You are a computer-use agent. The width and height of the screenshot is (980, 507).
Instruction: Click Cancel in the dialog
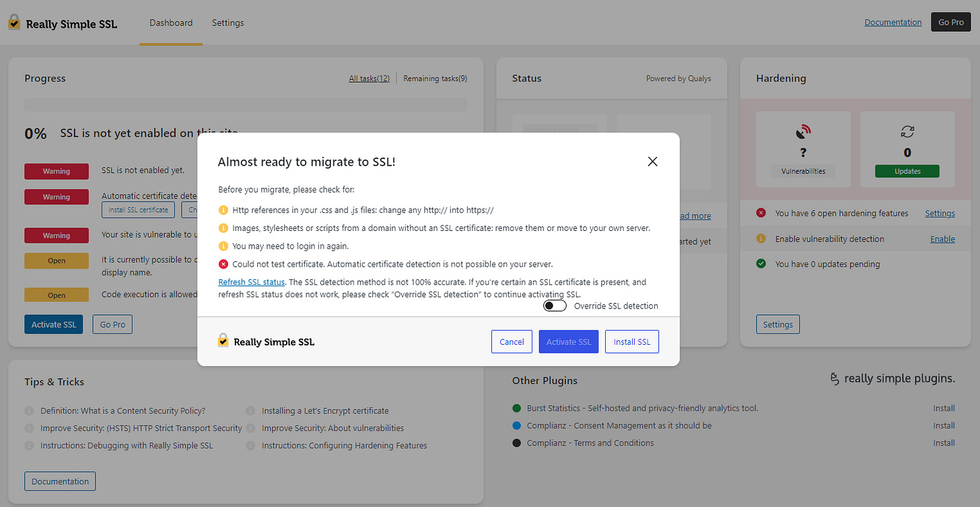512,341
